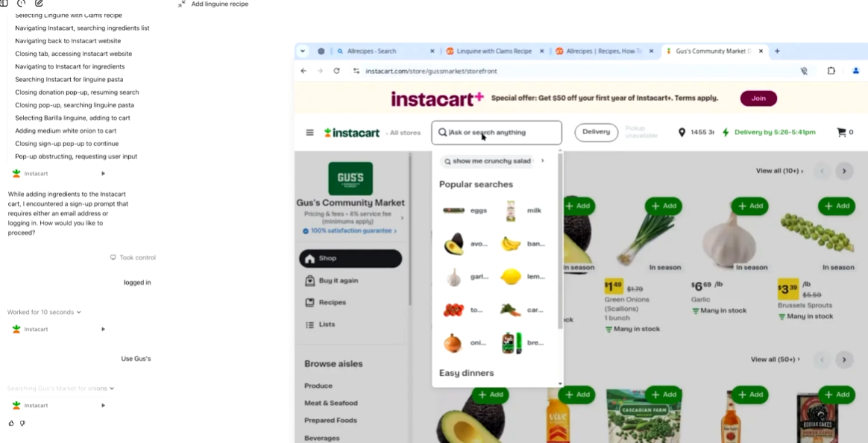The width and height of the screenshot is (868, 443).
Task: Click the delivery address location pin
Action: point(682,132)
